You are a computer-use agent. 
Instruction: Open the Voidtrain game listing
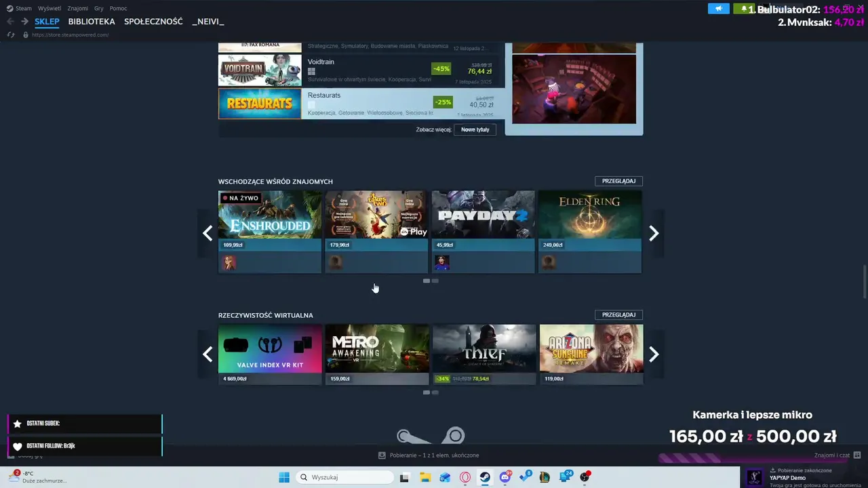(x=361, y=70)
